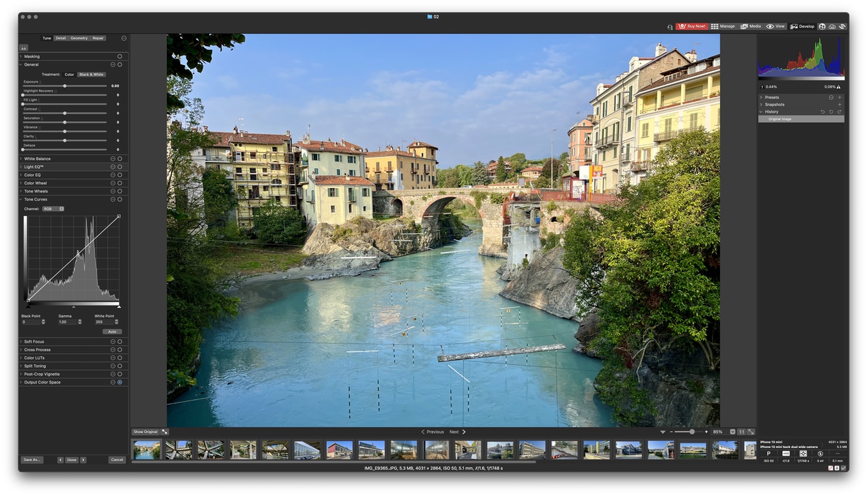Click the Exposure slider handle
This screenshot has width=868, height=496.
[x=64, y=86]
